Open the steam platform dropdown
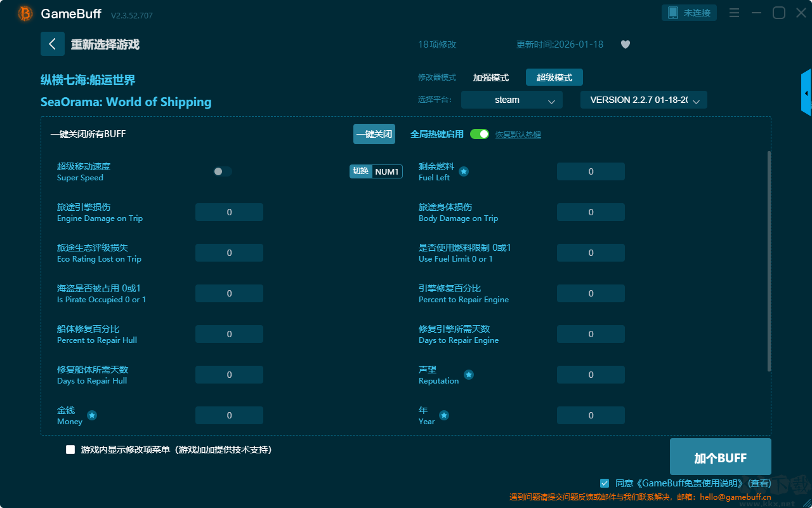812x508 pixels. click(x=512, y=100)
